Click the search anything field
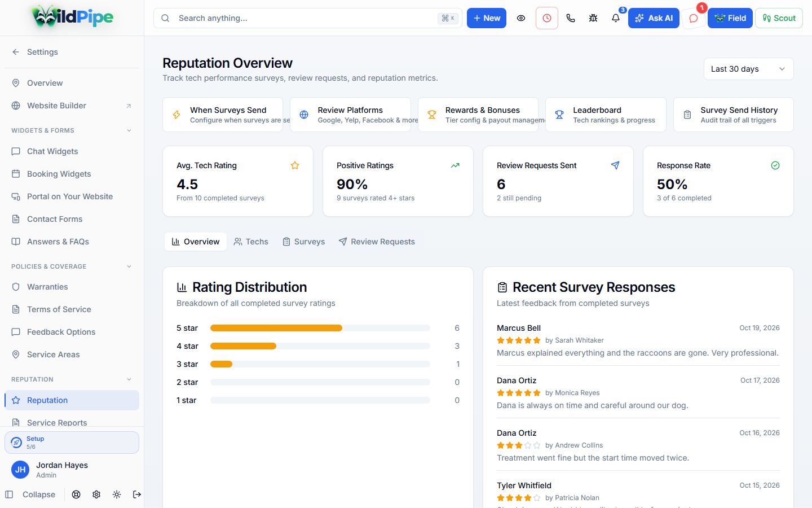This screenshot has width=812, height=508. pos(308,18)
